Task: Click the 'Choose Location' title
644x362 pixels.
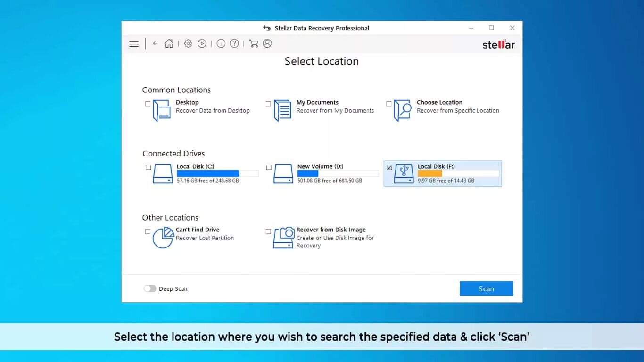Action: [439, 102]
